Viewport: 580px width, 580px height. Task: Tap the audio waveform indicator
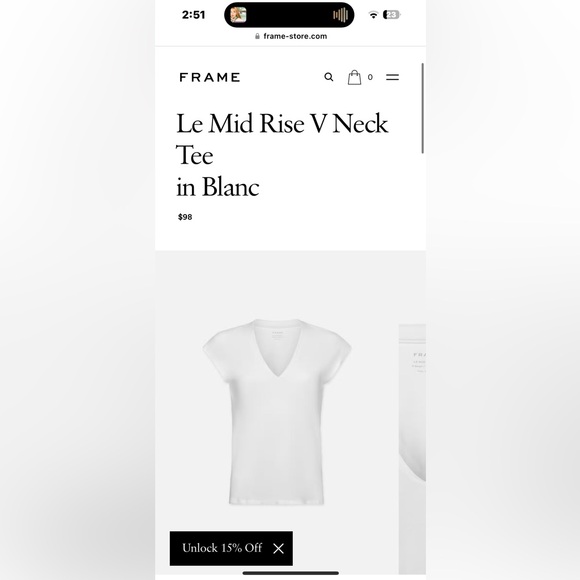[x=340, y=15]
